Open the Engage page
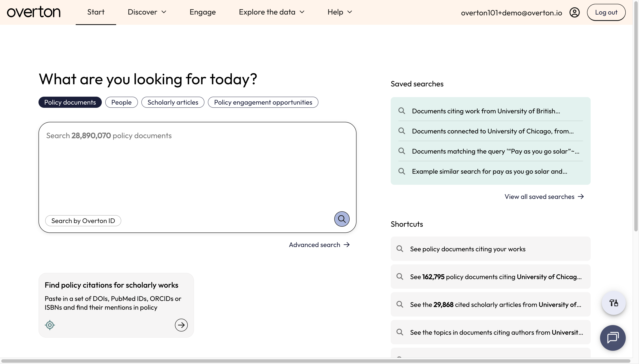The image size is (639, 364). (x=203, y=12)
